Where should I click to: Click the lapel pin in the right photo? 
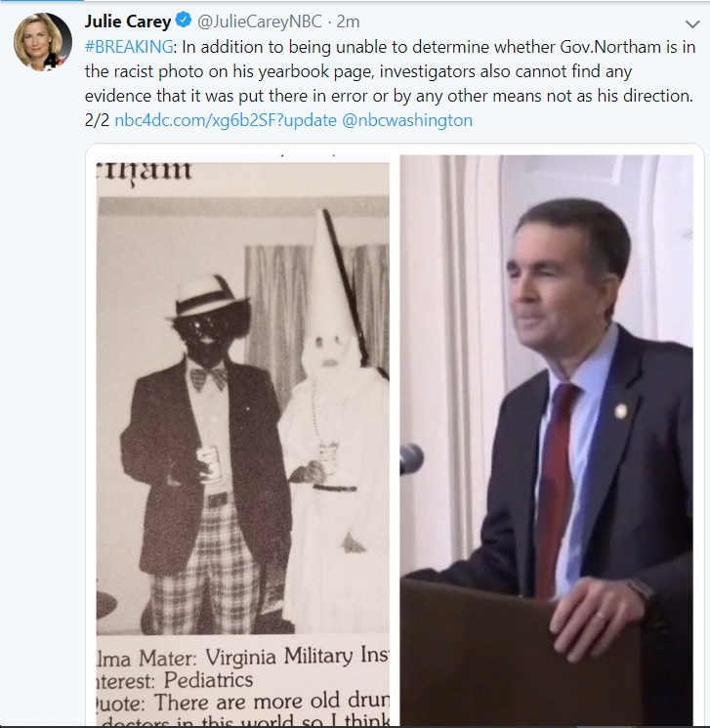[x=620, y=410]
